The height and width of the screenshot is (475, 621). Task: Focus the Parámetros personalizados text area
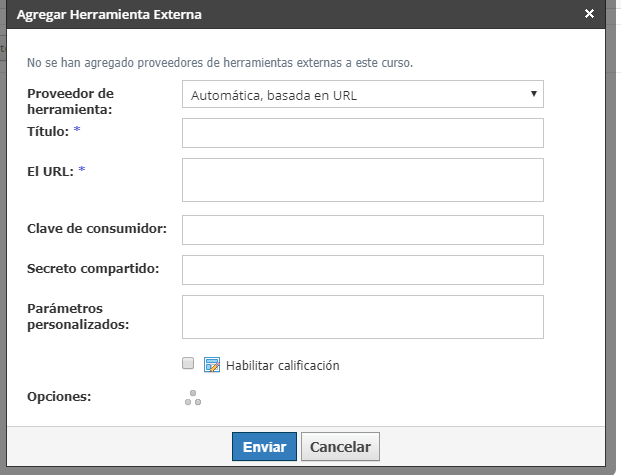tap(363, 317)
